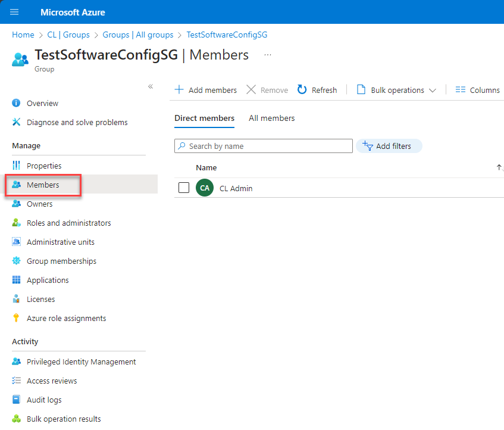The width and height of the screenshot is (504, 430).
Task: Click the Group memberships gear icon
Action: click(16, 260)
